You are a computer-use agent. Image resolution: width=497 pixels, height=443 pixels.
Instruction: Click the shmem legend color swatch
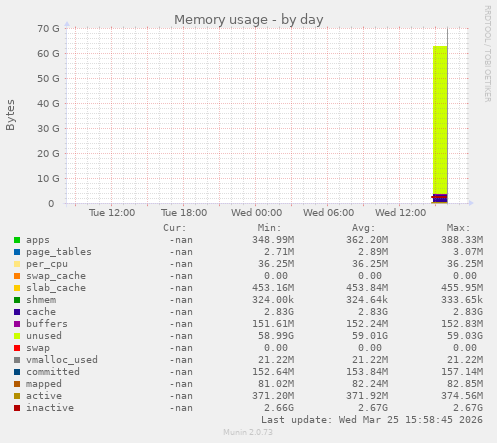pyautogui.click(x=17, y=300)
